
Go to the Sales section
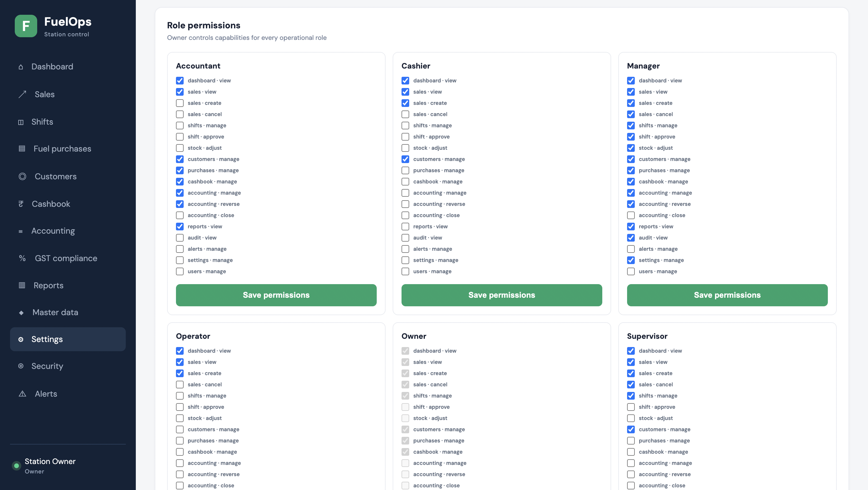(x=68, y=94)
